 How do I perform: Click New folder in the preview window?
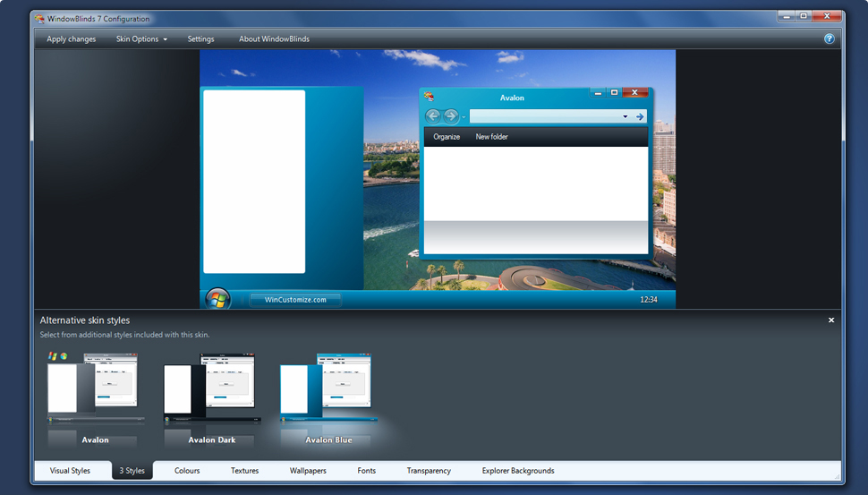(491, 137)
